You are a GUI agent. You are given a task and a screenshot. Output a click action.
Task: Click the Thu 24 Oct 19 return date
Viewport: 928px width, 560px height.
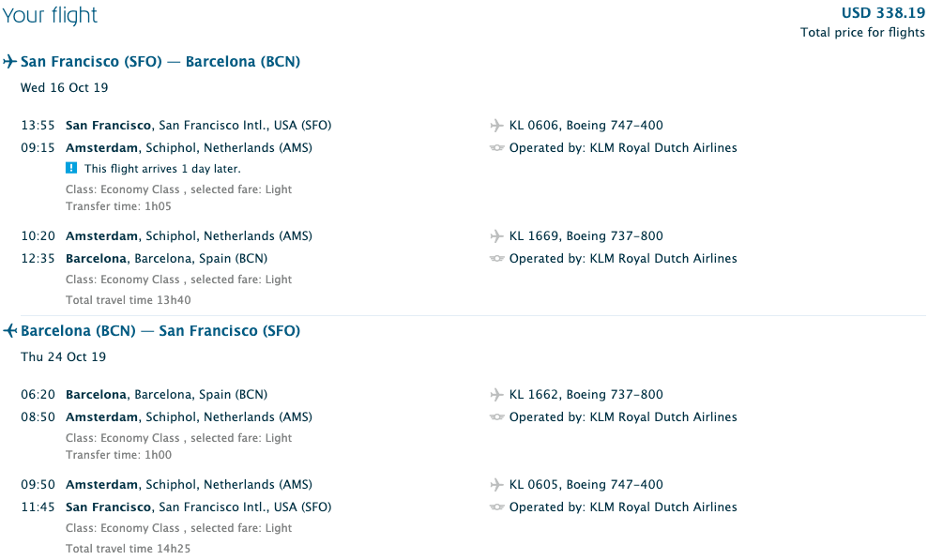(64, 357)
